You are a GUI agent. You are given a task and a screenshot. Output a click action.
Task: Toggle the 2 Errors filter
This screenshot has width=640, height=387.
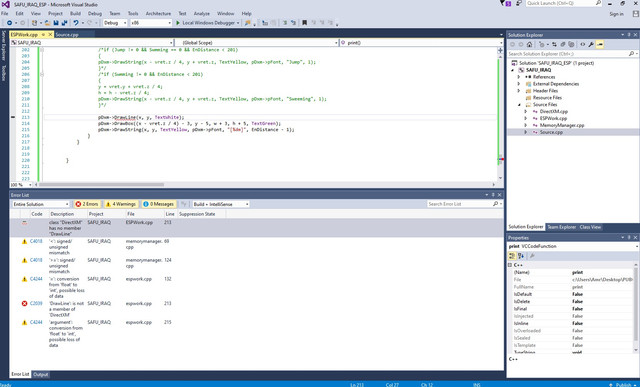pos(87,204)
